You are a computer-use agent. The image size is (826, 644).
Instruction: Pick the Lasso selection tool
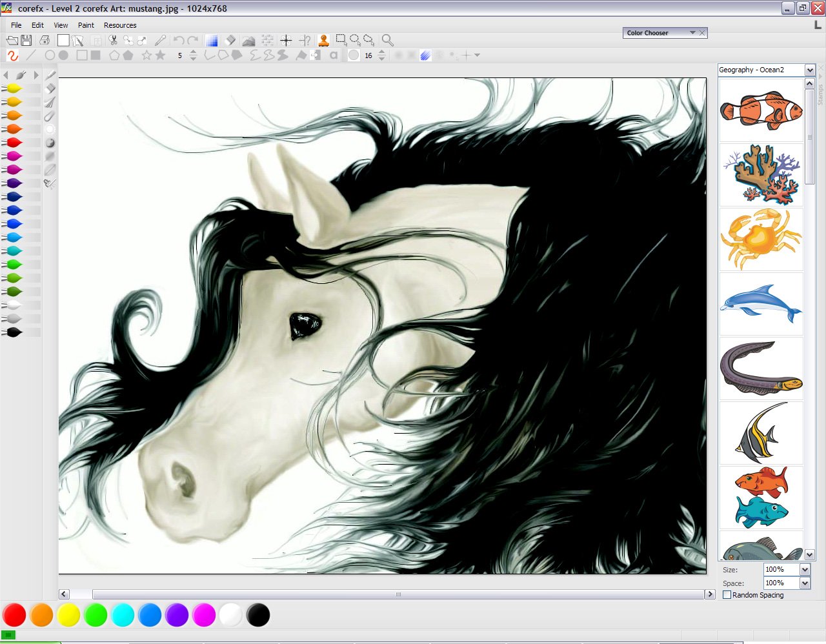tap(370, 40)
